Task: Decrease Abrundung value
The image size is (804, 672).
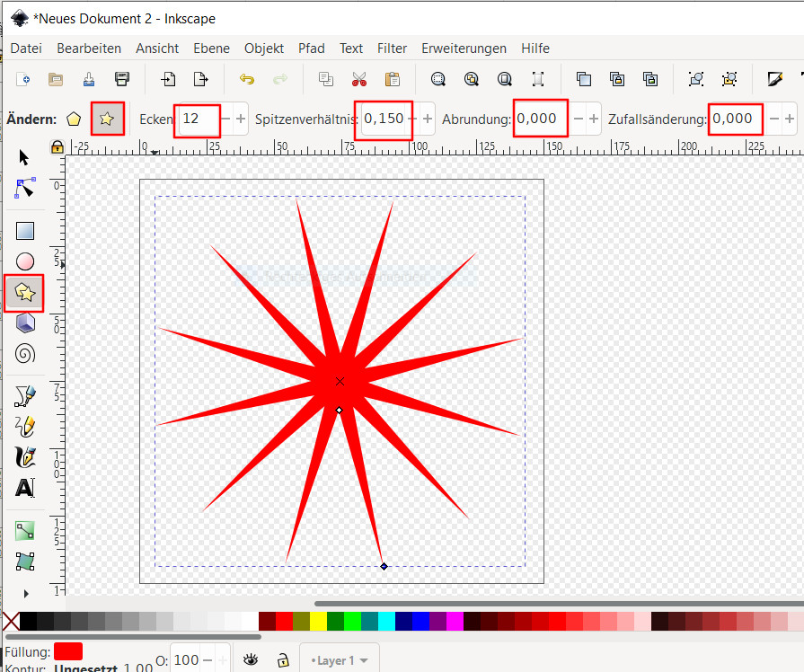Action: pyautogui.click(x=579, y=119)
